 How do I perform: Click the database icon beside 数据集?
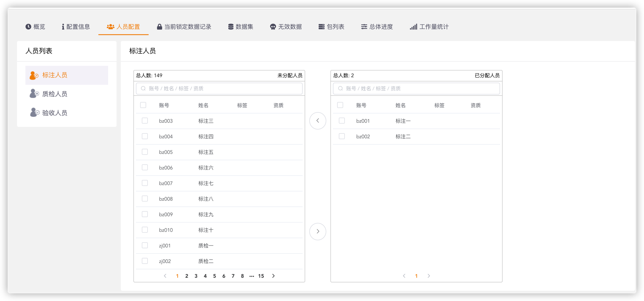231,27
